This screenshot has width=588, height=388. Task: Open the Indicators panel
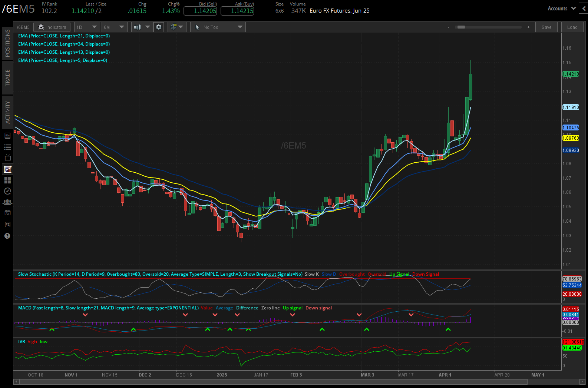[x=52, y=27]
